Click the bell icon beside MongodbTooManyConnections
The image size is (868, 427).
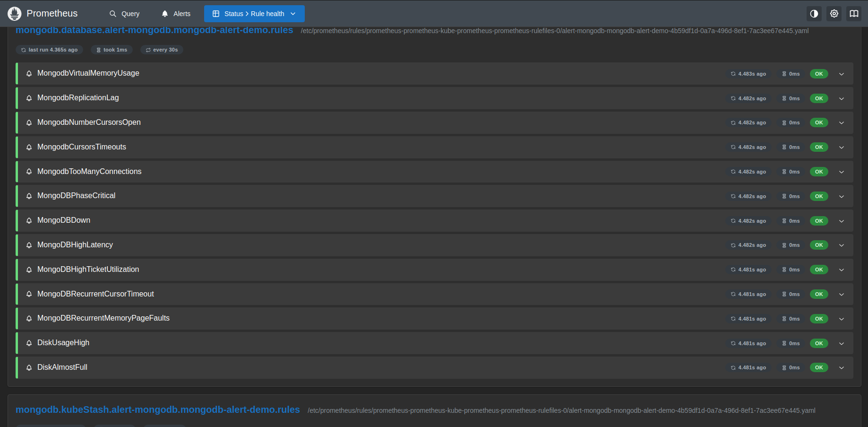pos(29,172)
